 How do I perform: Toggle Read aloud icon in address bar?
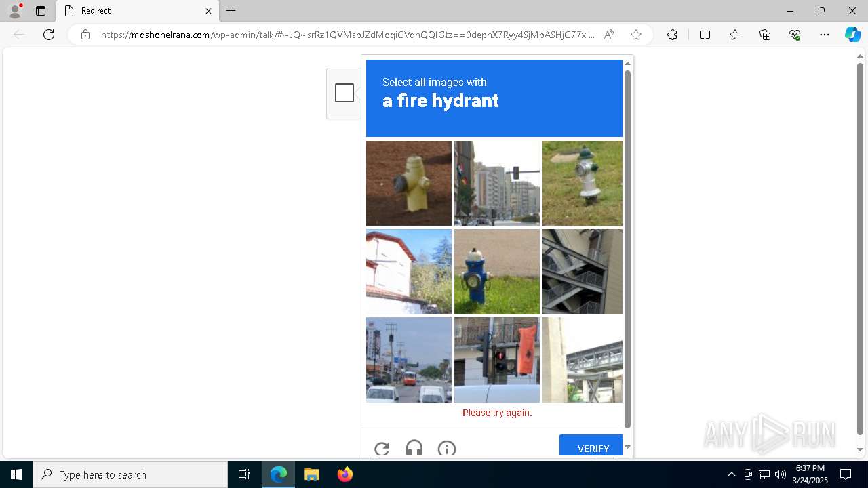pos(609,35)
